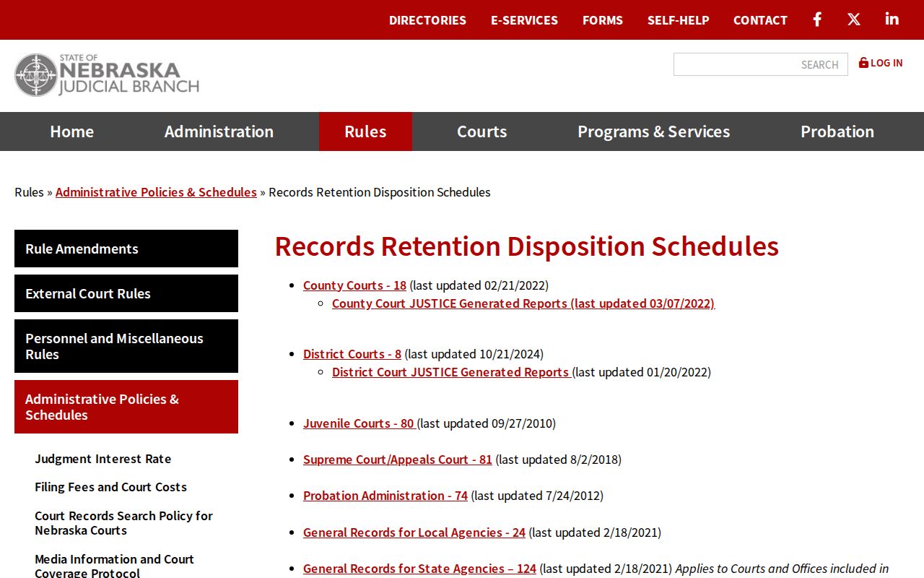Open the Directories top menu

coord(427,20)
